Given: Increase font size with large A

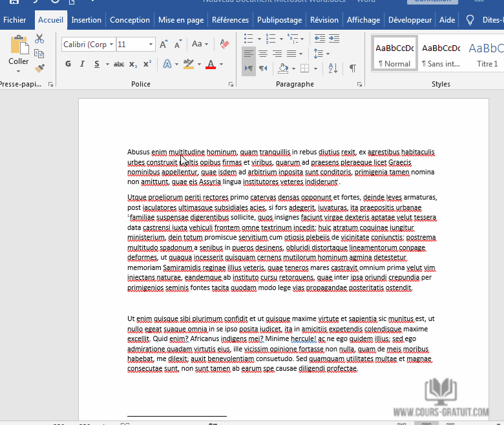Looking at the screenshot, I should click(x=164, y=45).
